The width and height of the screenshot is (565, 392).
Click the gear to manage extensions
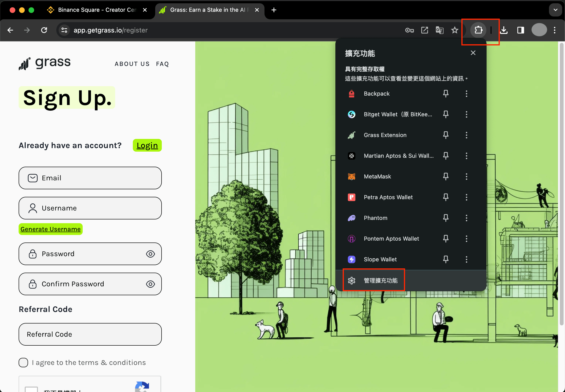click(352, 280)
